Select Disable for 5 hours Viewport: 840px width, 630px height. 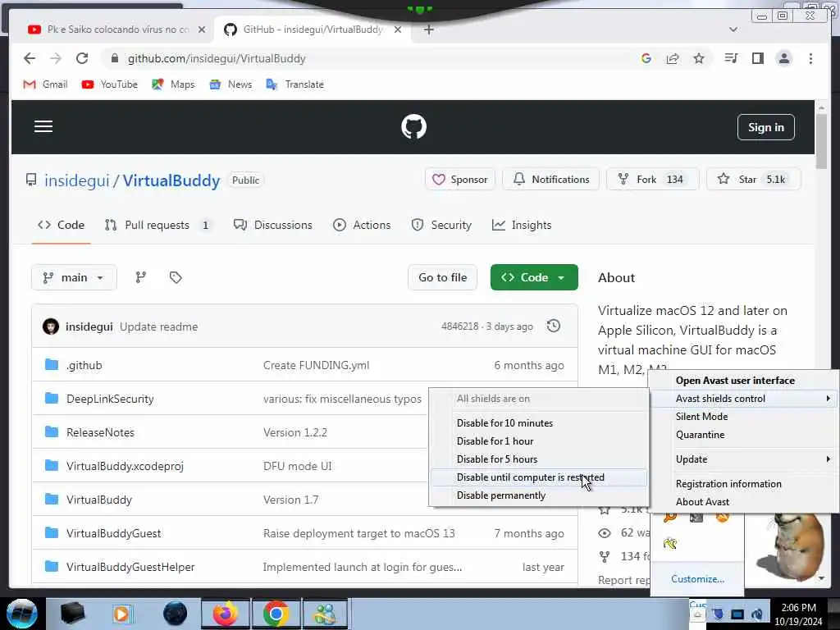pyautogui.click(x=538, y=459)
